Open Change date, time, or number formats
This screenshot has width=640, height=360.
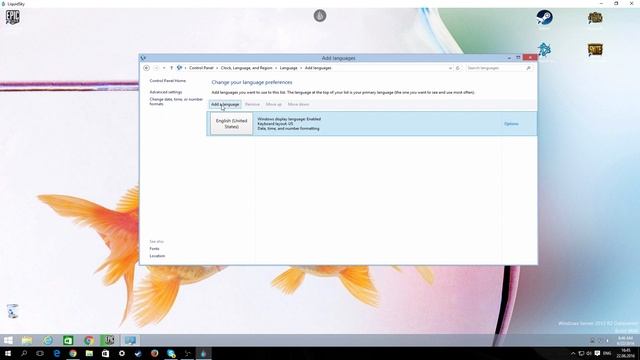pos(176,102)
